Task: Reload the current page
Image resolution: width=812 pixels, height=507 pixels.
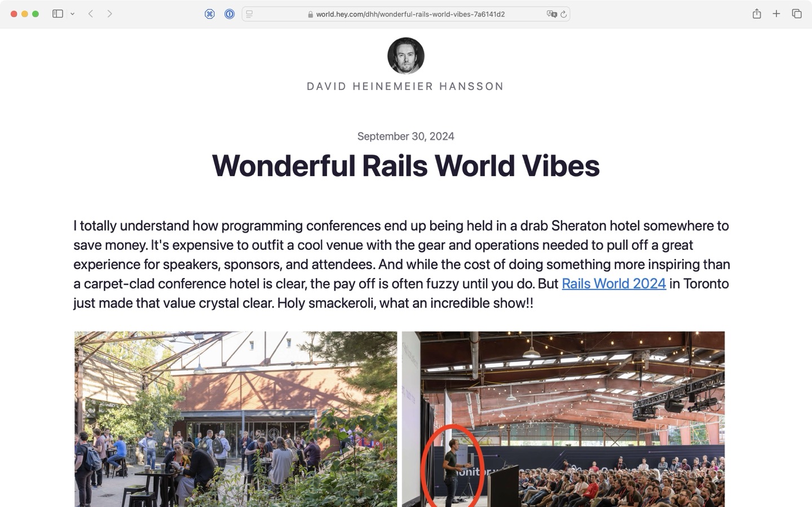Action: [x=563, y=14]
